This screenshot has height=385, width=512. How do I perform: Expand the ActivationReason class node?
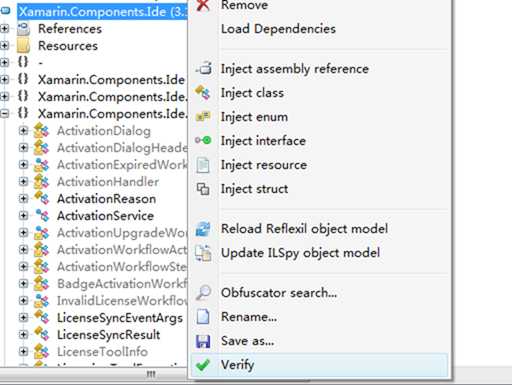click(x=23, y=199)
